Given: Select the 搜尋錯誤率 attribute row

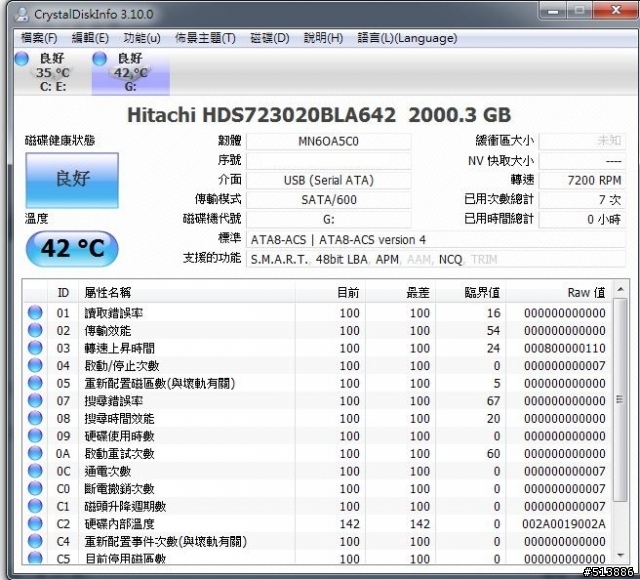Looking at the screenshot, I should (x=317, y=400).
